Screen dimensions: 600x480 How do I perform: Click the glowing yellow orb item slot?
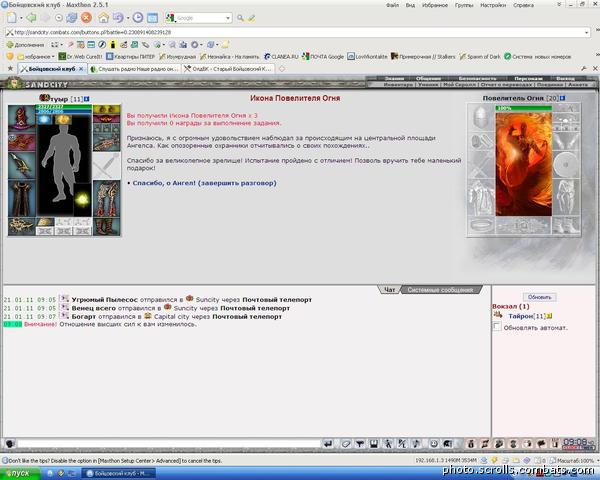82,199
